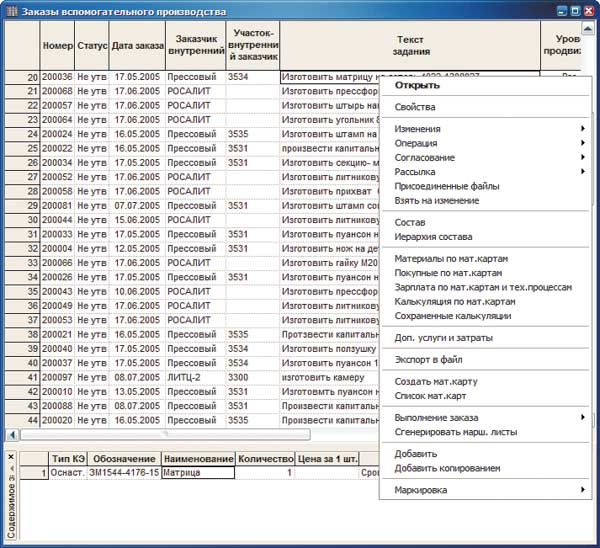Close the Содержимое panel with the x icon
Image resolution: width=600 pixels, height=548 pixels.
click(x=11, y=457)
